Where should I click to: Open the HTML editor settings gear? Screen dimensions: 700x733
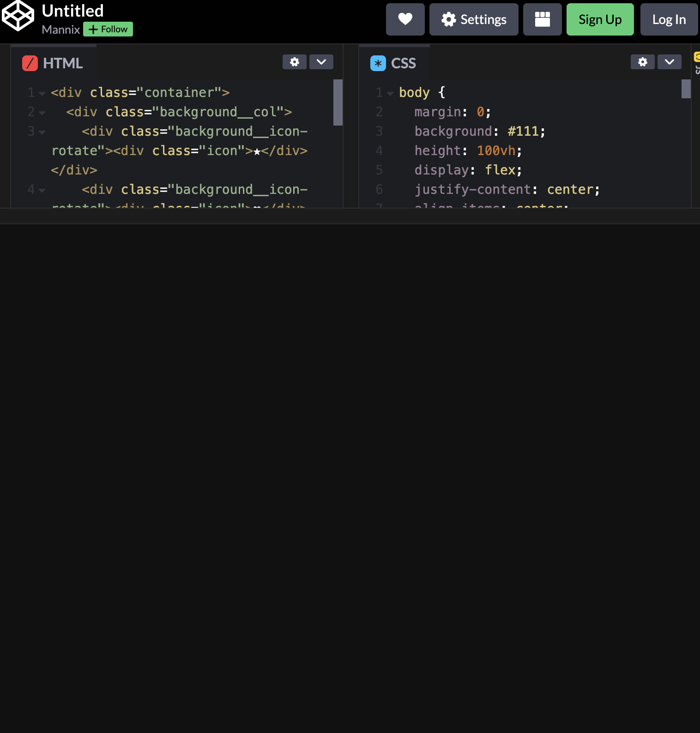click(x=295, y=62)
